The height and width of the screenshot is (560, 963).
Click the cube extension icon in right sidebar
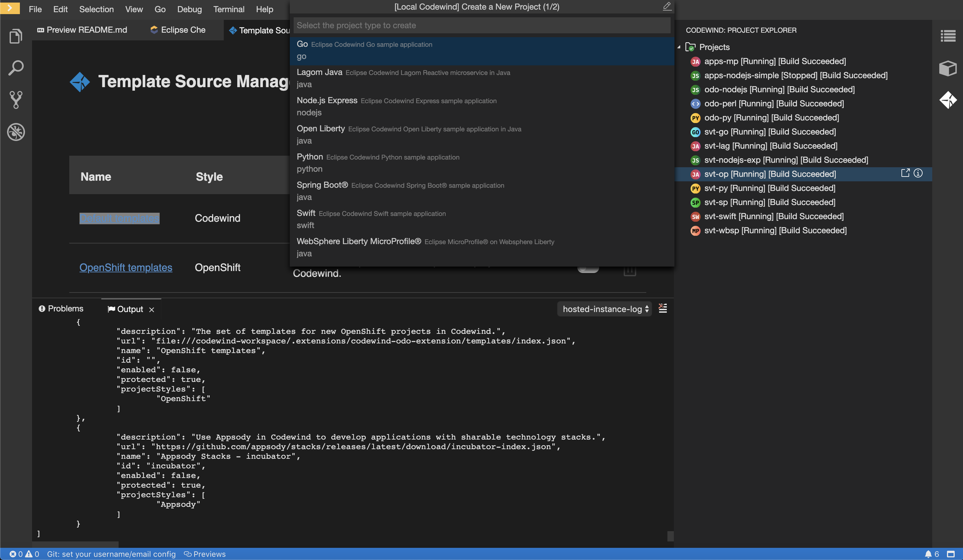948,68
